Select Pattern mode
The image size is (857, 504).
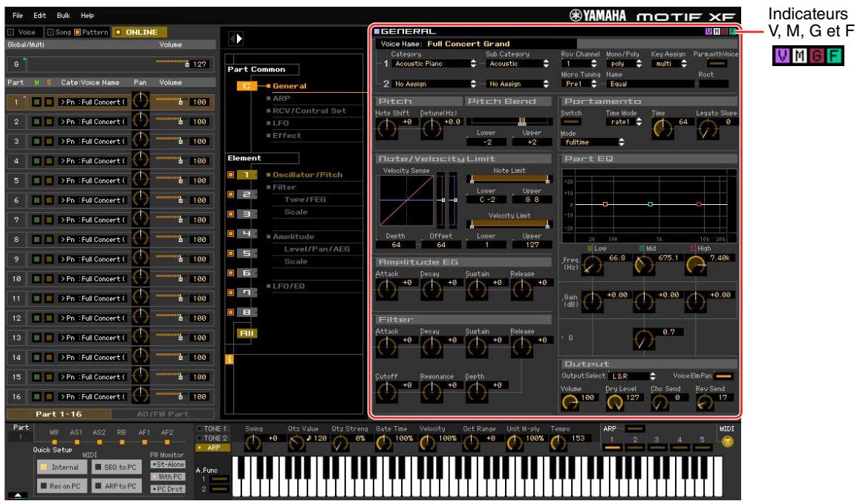(x=91, y=32)
